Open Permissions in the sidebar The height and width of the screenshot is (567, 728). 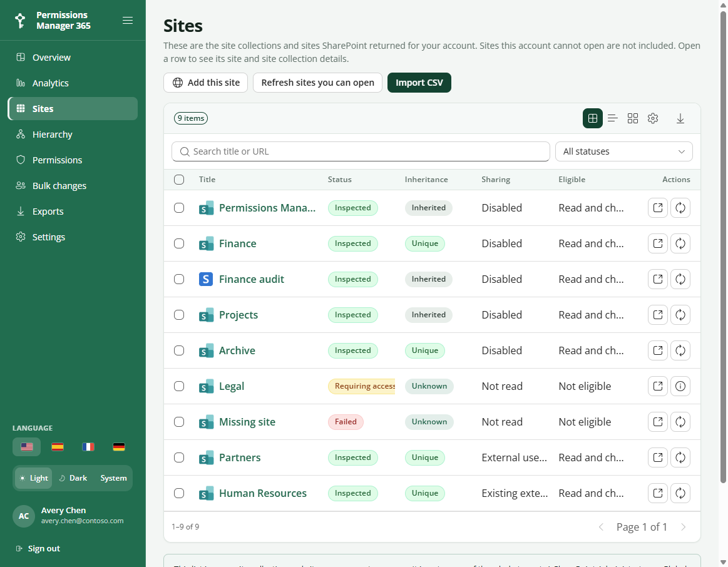coord(73,160)
